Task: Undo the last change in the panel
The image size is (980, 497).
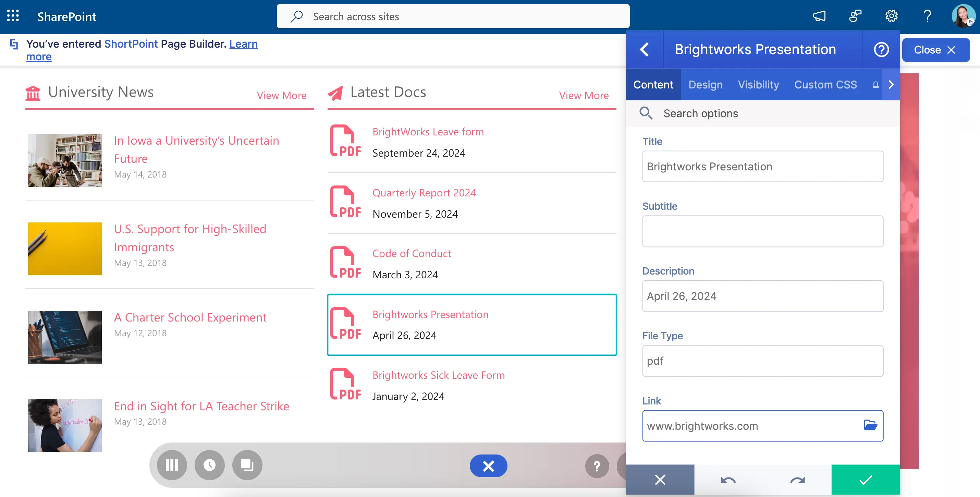Action: click(x=728, y=480)
